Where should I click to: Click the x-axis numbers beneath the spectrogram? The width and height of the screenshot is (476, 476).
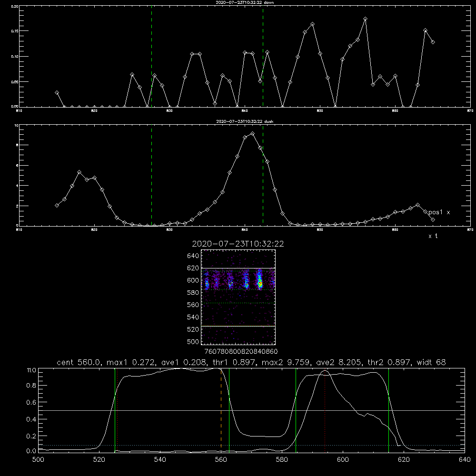pyautogui.click(x=241, y=351)
